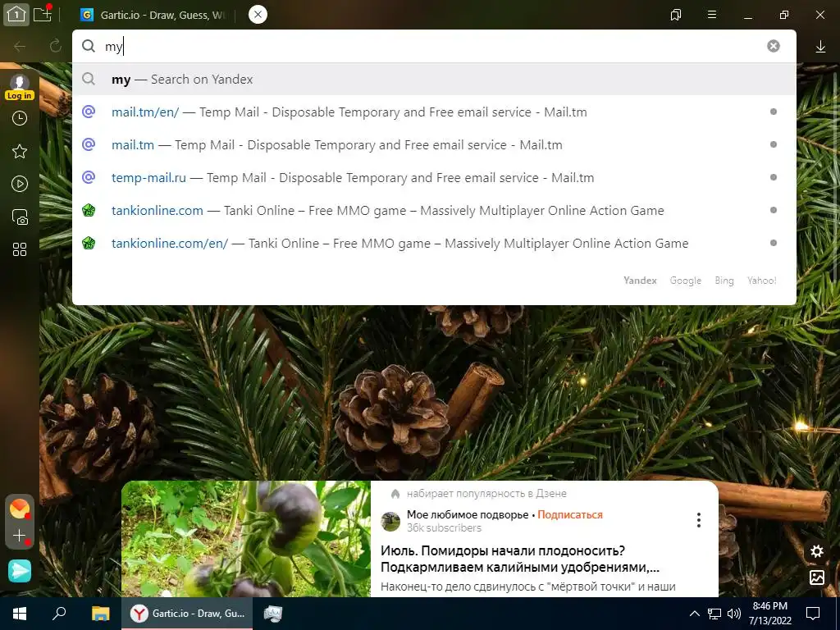
Task: Click the Подписаться subscribe link
Action: point(570,515)
